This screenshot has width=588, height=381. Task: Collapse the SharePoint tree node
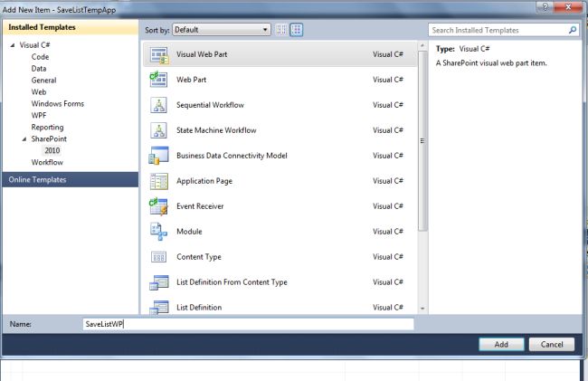[24, 139]
